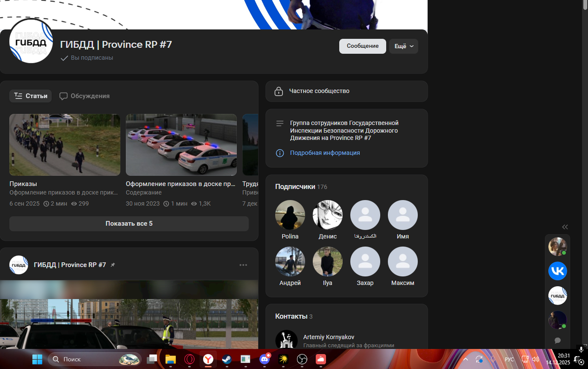588x369 pixels.
Task: Show hidden system tray icons
Action: [465, 359]
